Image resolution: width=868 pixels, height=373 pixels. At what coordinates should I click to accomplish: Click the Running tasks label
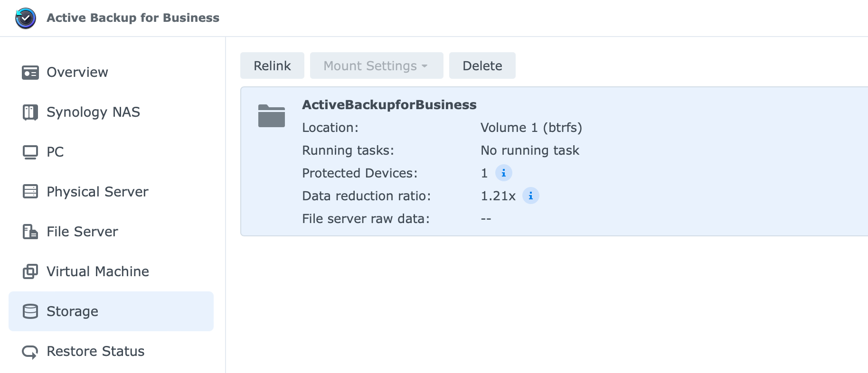click(348, 150)
